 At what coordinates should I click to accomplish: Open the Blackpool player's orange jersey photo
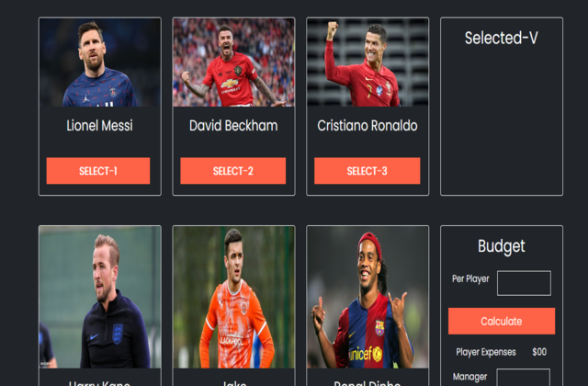click(233, 297)
